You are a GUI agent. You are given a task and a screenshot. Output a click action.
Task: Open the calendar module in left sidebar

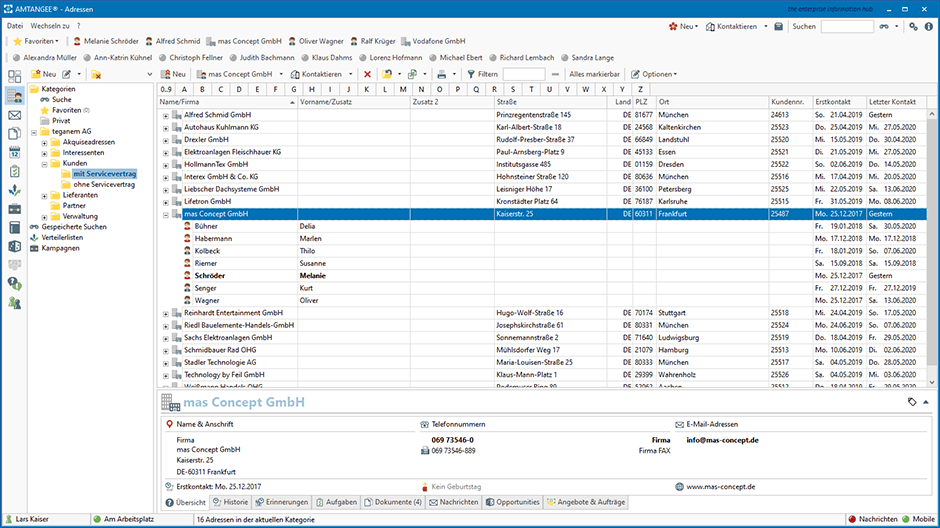(15, 152)
